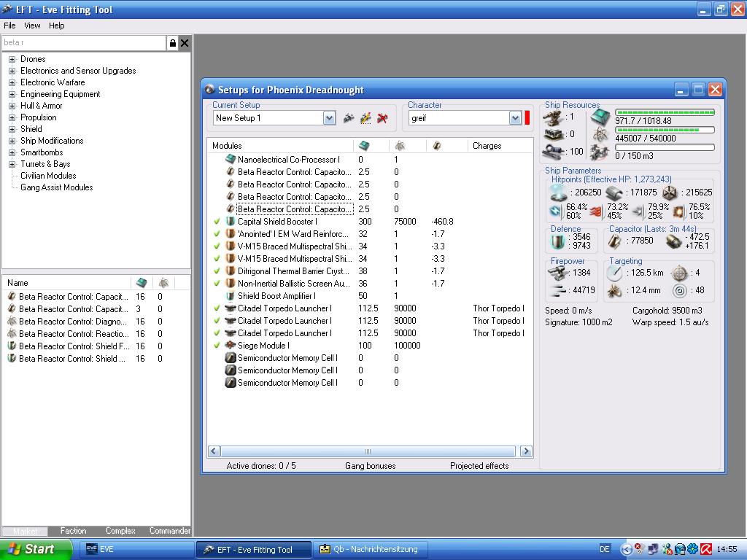Switch to Qb - Nachrichtensitzung taskbar button
The image size is (747, 560).
[370, 549]
